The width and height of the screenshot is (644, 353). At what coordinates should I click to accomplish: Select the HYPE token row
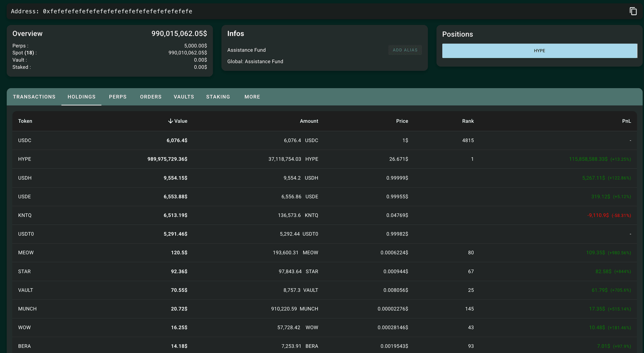[25, 159]
